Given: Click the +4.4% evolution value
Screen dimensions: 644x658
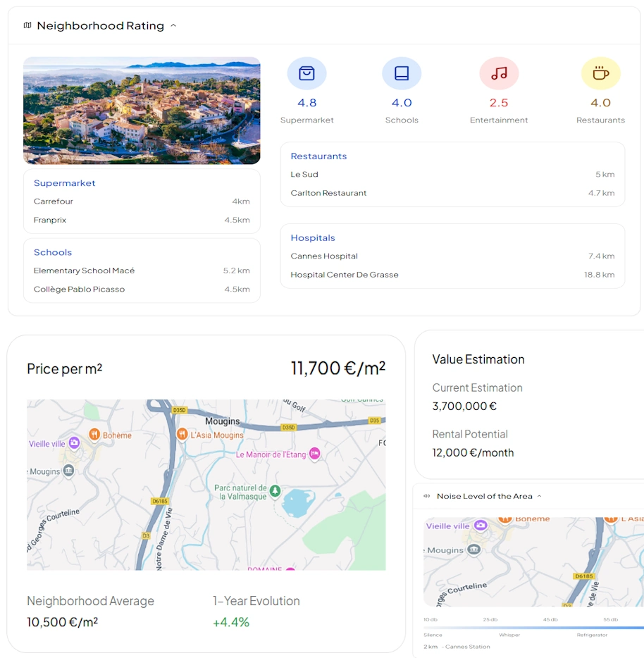Looking at the screenshot, I should pos(231,622).
